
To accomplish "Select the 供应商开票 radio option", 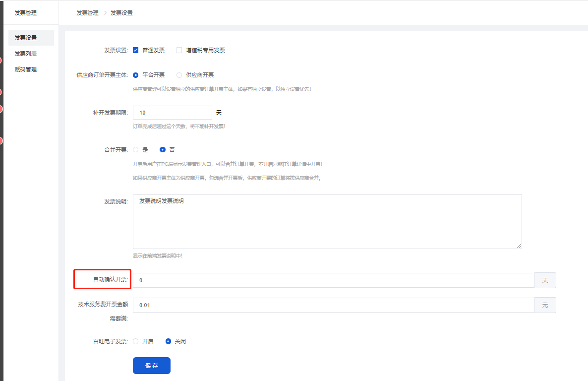I will pos(179,75).
